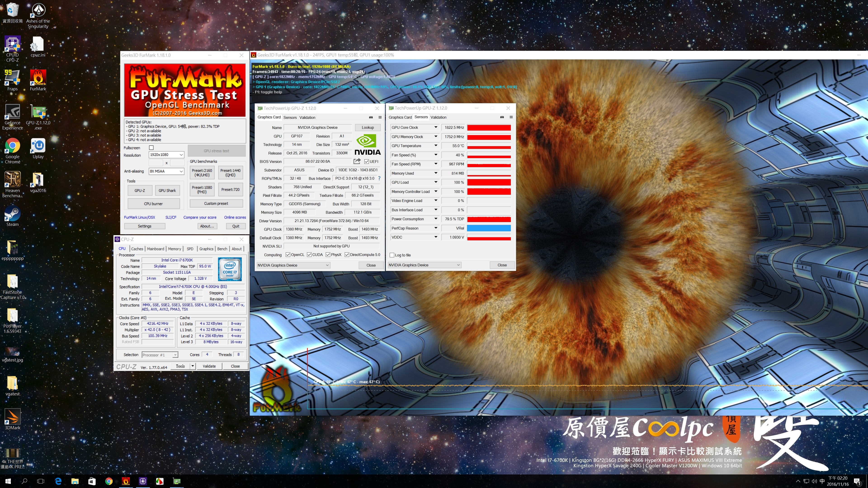
Task: Launch FurMark from the desktop icon
Action: (x=38, y=80)
